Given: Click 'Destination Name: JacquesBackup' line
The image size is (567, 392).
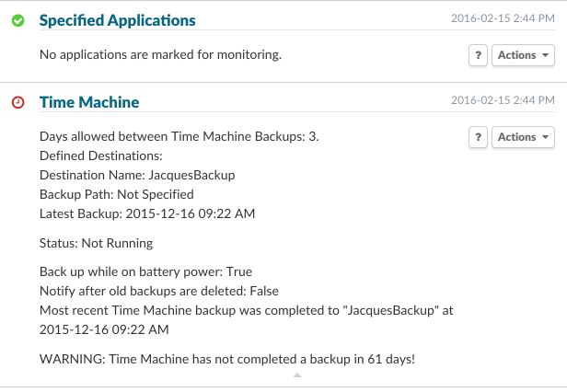Looking at the screenshot, I should click(137, 175).
